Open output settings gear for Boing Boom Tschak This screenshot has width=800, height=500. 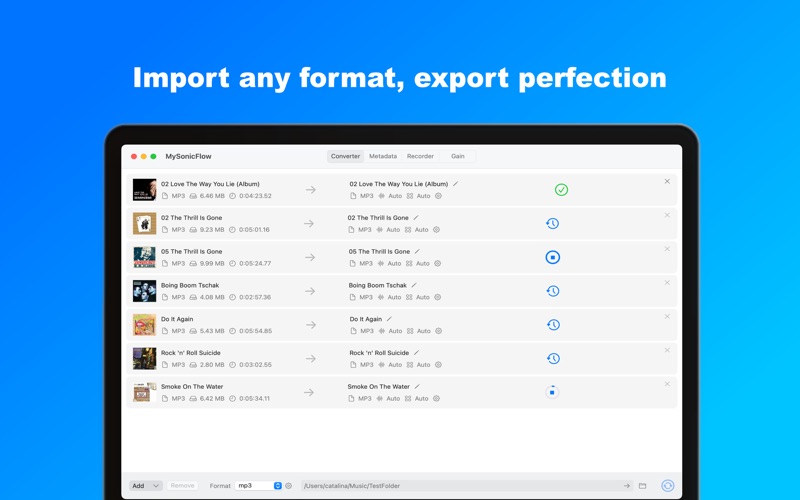pyautogui.click(x=437, y=297)
